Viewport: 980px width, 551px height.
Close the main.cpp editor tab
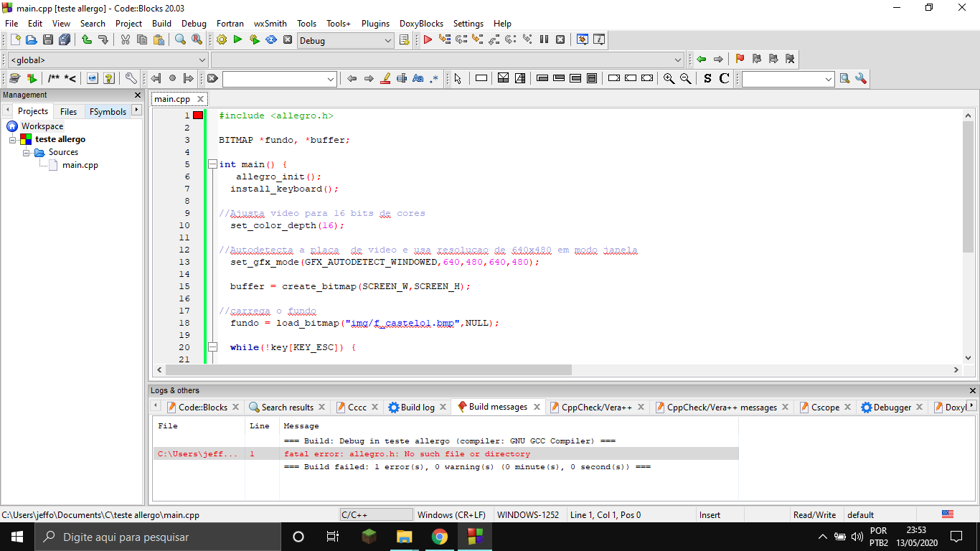pyautogui.click(x=200, y=99)
